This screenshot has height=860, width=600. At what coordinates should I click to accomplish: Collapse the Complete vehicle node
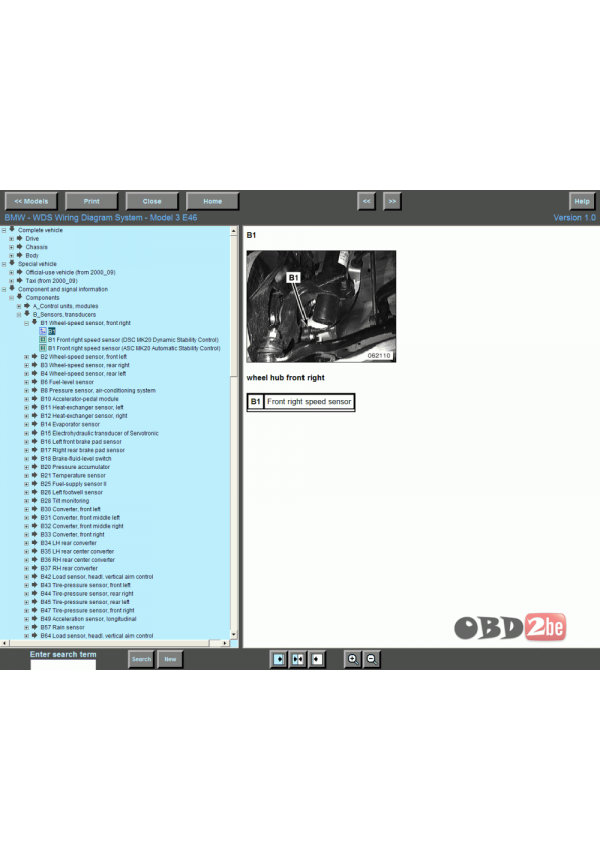[x=4, y=230]
